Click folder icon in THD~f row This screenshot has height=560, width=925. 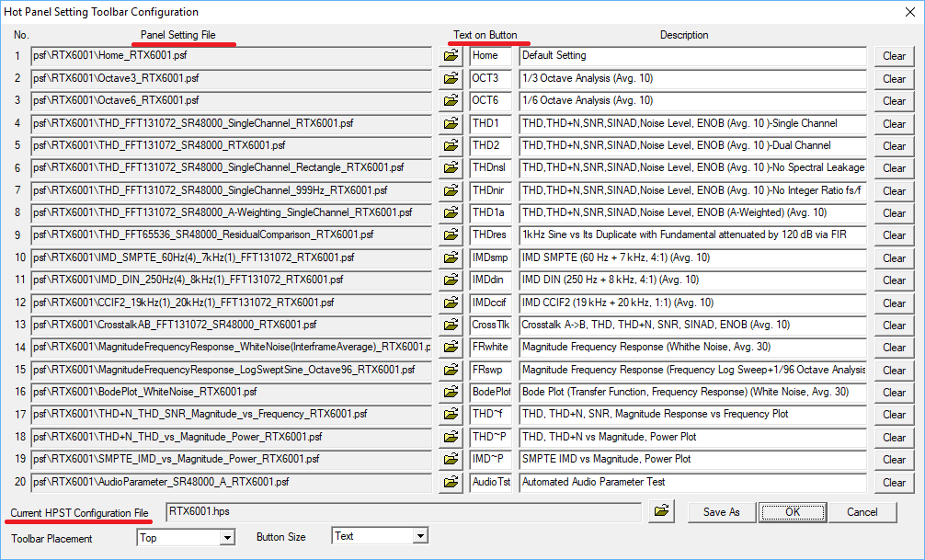[451, 415]
